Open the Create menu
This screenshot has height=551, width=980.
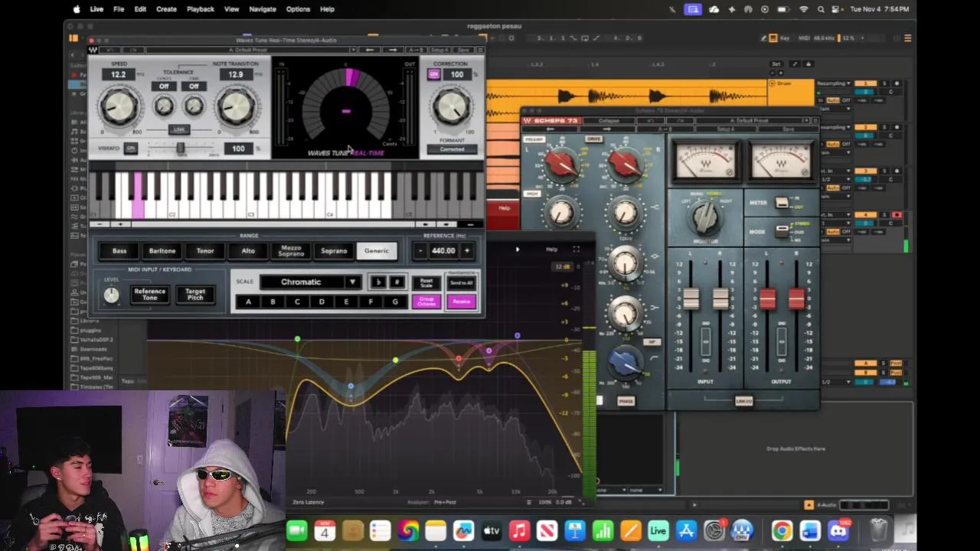pyautogui.click(x=166, y=9)
